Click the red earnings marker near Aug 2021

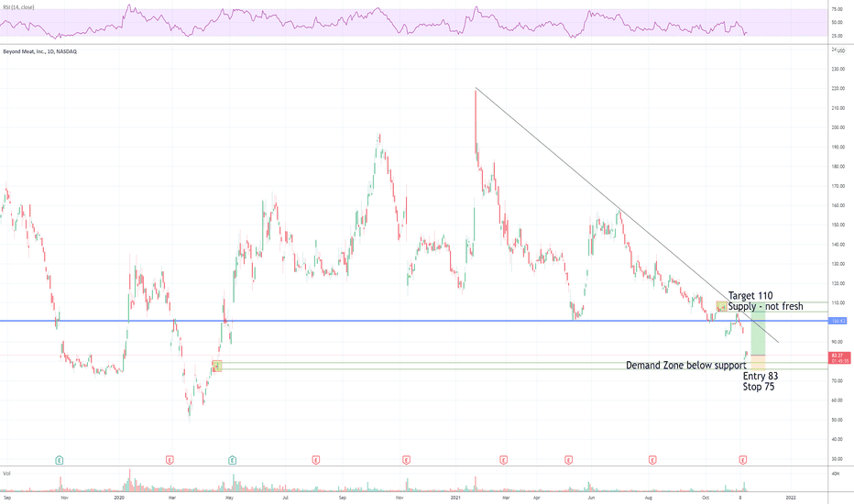click(652, 460)
